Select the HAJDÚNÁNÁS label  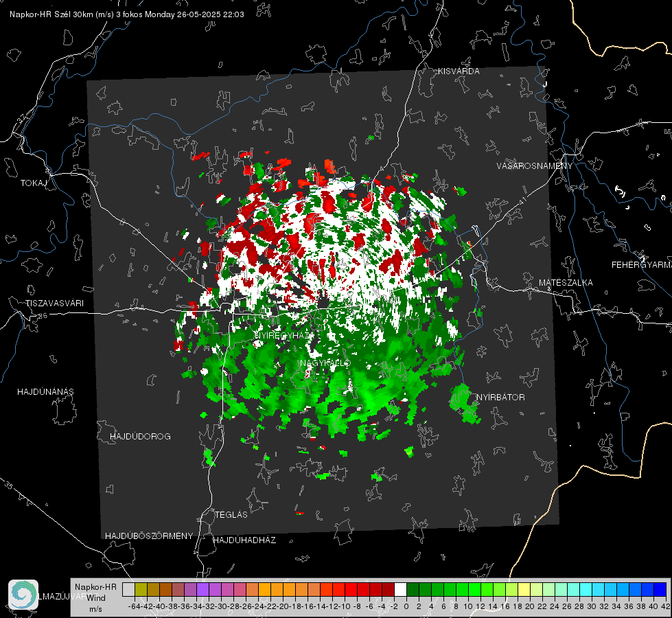point(45,391)
